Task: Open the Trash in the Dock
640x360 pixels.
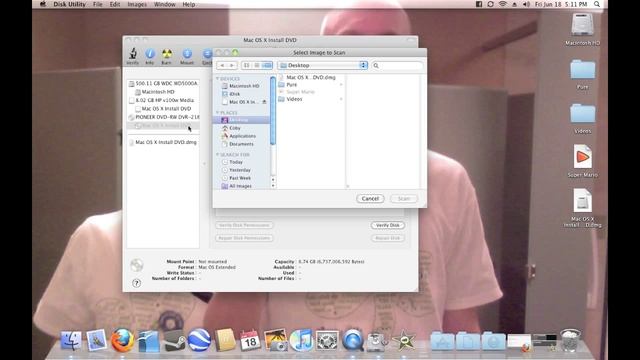Action: [570, 340]
